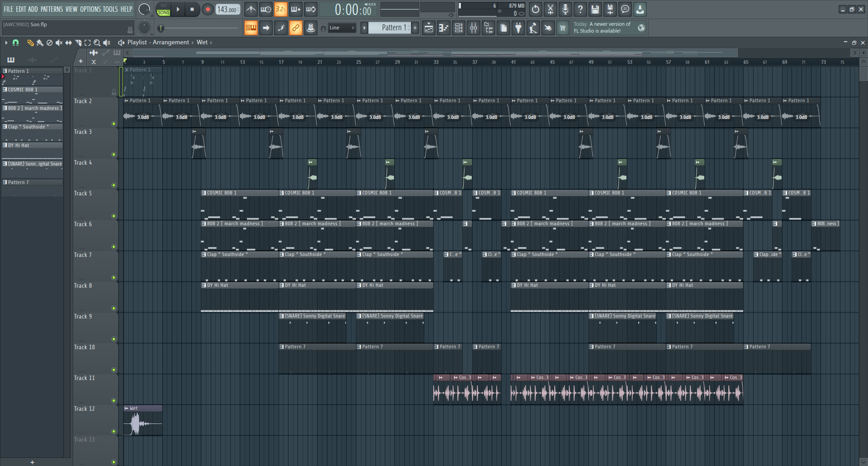Start playback with the Play button
Screen dimensions: 868x466
(178, 10)
